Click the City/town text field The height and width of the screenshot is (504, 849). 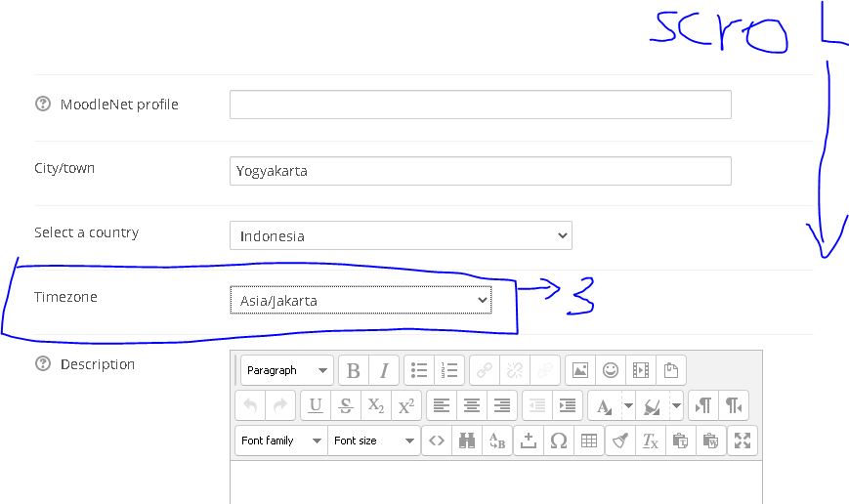[480, 171]
